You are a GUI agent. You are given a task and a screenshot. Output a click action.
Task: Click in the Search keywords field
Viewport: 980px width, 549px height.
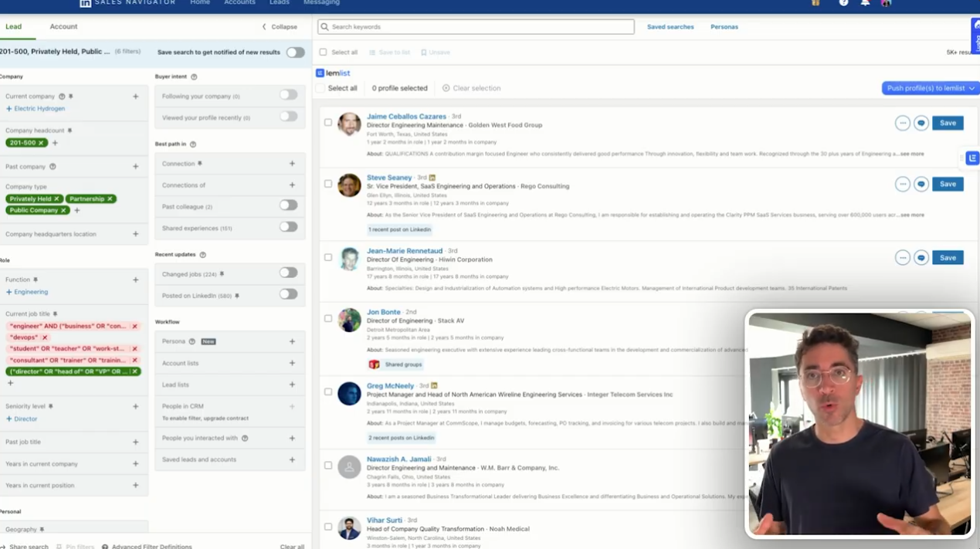[476, 27]
